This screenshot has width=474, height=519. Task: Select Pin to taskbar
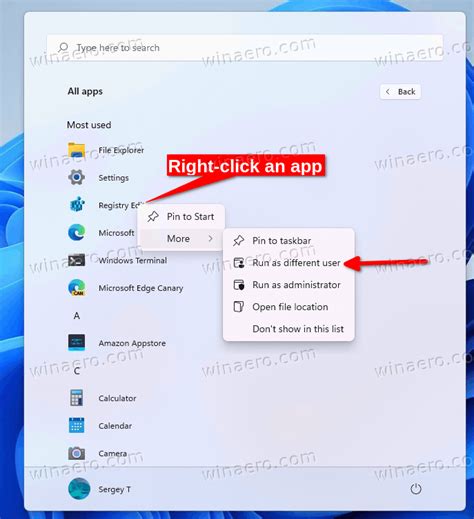click(x=289, y=240)
